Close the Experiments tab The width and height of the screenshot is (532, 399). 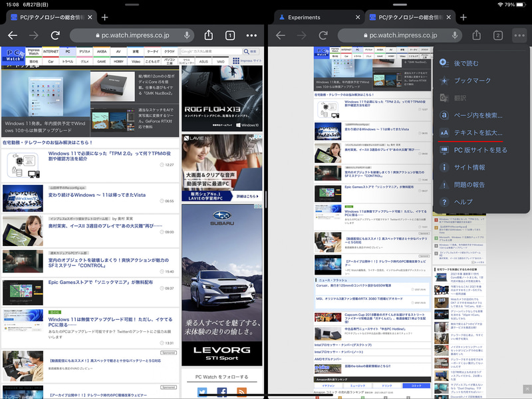(x=358, y=17)
